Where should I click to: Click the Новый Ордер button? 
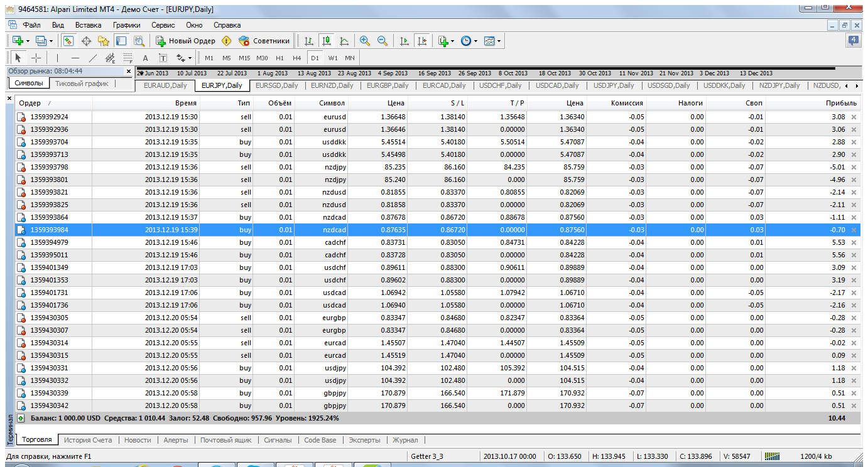[185, 41]
